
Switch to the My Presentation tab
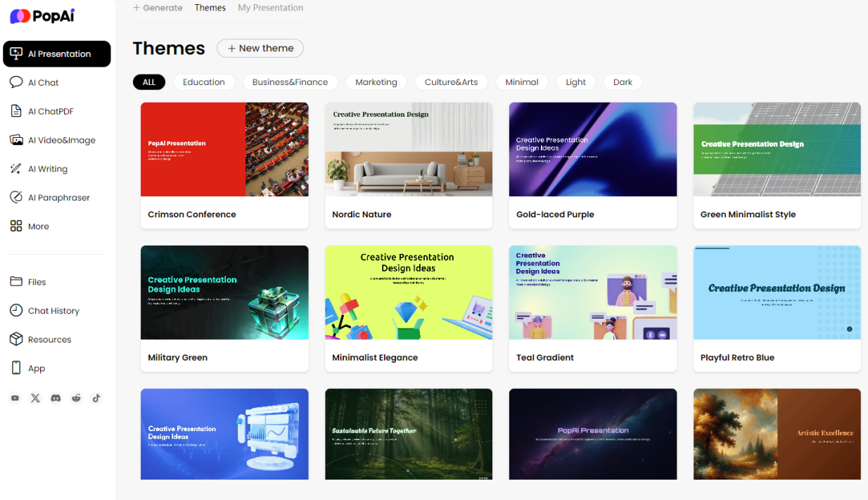click(270, 8)
